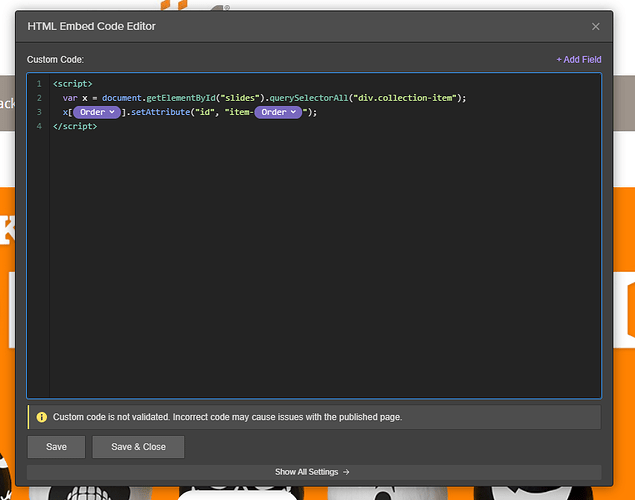This screenshot has height=500, width=635.
Task: Open the Order field dropdown after "item-"
Action: click(278, 112)
